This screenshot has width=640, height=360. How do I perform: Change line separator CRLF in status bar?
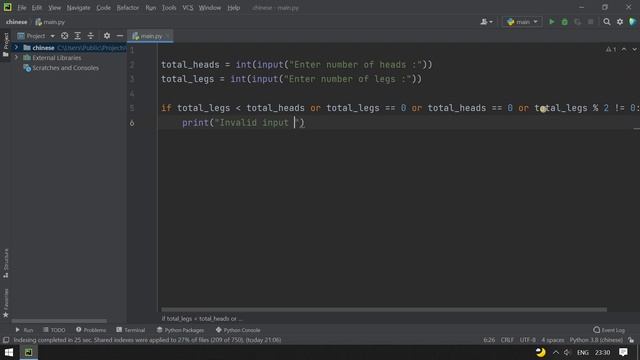(507, 340)
